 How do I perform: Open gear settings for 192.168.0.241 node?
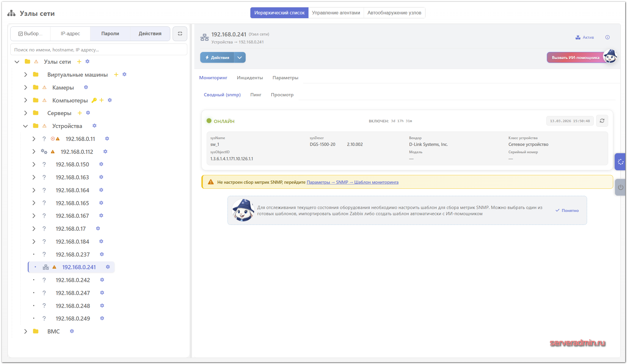coord(108,267)
